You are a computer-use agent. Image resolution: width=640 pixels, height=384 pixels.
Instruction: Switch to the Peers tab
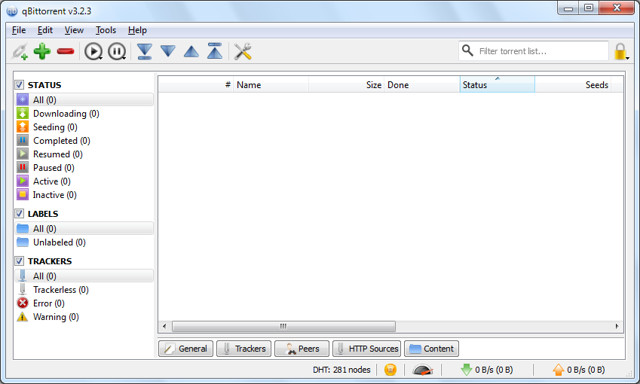(302, 348)
